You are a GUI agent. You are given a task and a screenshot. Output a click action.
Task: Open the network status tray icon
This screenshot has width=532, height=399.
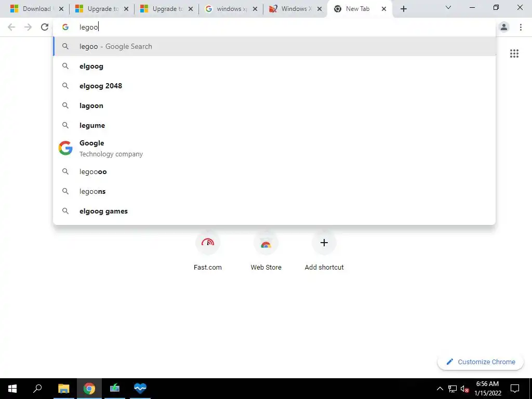tap(453, 389)
